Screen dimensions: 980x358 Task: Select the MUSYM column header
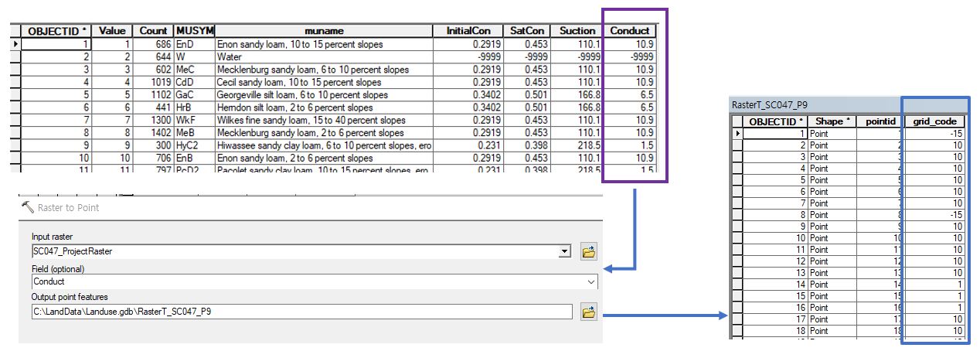tap(195, 31)
